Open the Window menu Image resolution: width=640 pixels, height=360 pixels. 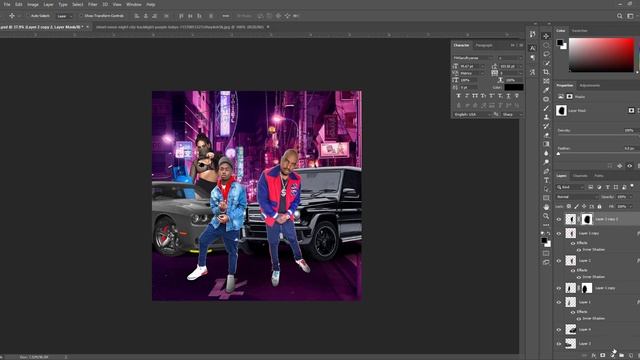133,4
